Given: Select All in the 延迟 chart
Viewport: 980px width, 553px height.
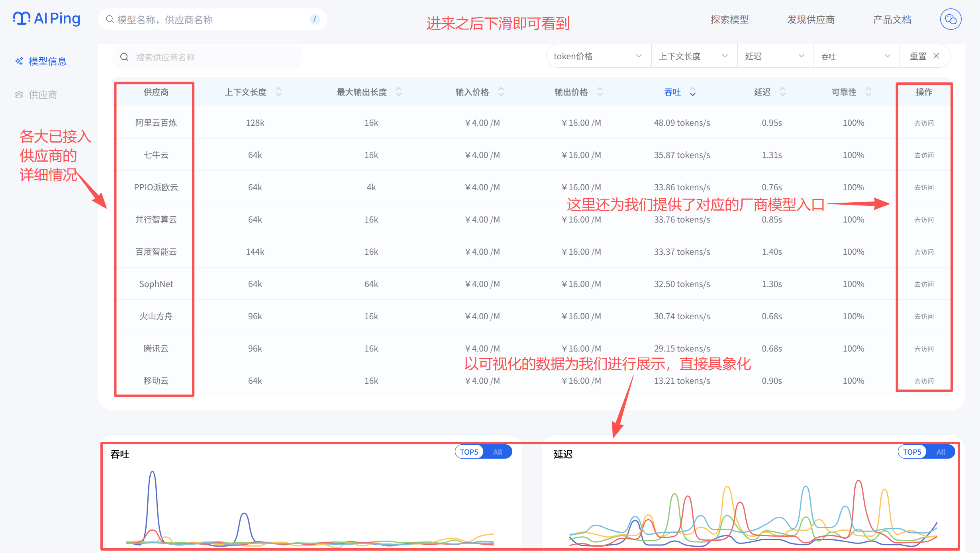Looking at the screenshot, I should point(941,452).
